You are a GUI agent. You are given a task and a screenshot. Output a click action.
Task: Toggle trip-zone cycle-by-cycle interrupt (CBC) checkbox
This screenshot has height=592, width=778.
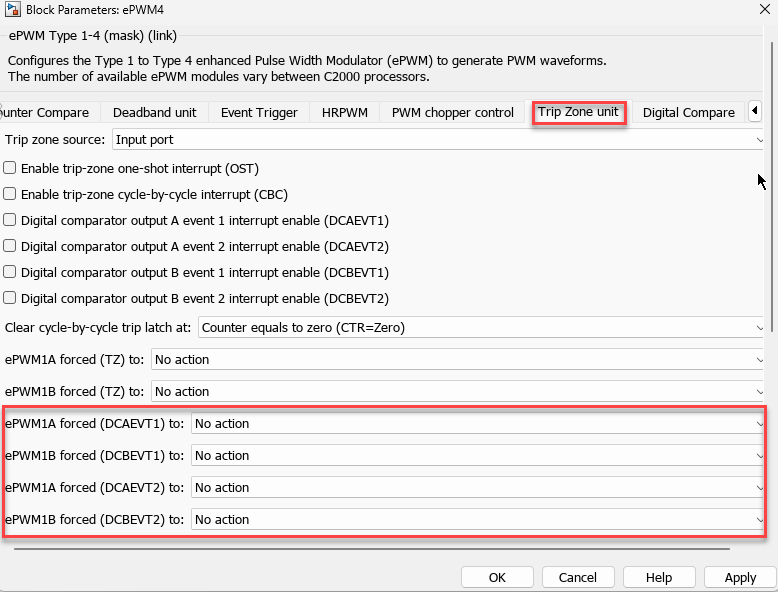pos(10,194)
